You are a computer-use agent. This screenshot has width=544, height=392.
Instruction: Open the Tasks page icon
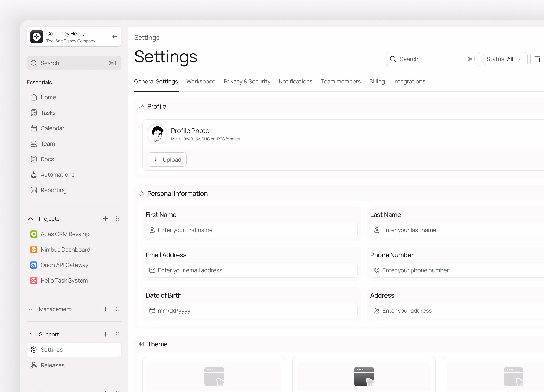(x=34, y=113)
